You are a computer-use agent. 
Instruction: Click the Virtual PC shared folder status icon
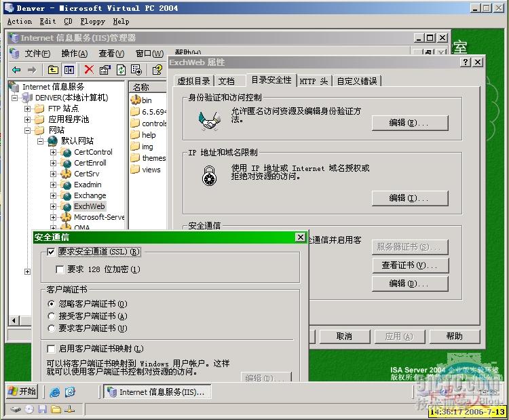56,409
